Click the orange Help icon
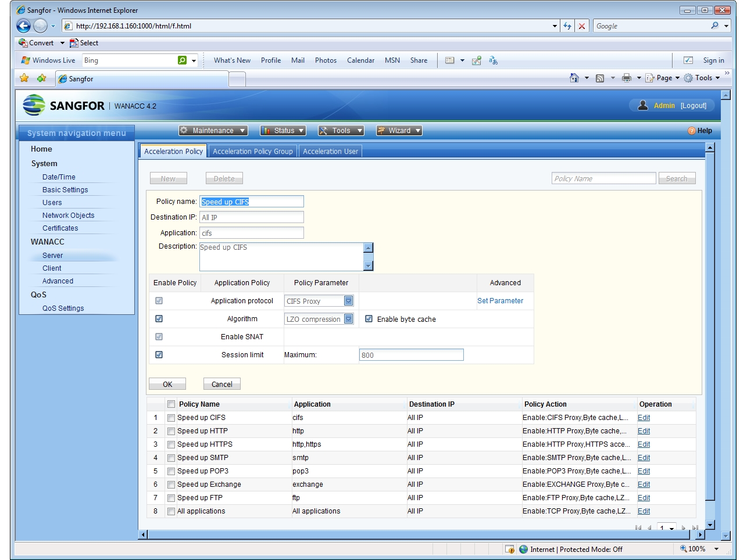The height and width of the screenshot is (560, 747). 692,131
